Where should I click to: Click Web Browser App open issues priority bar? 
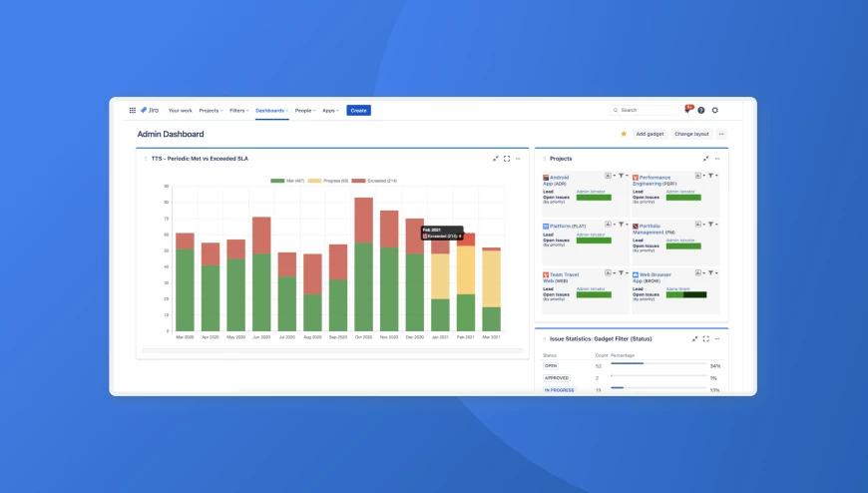[685, 294]
